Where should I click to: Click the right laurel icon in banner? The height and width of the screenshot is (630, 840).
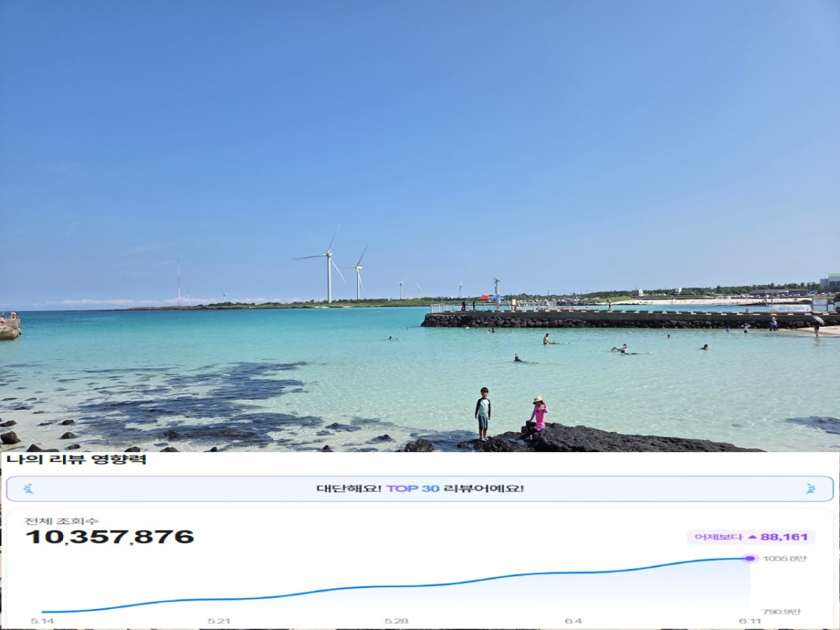point(811,489)
